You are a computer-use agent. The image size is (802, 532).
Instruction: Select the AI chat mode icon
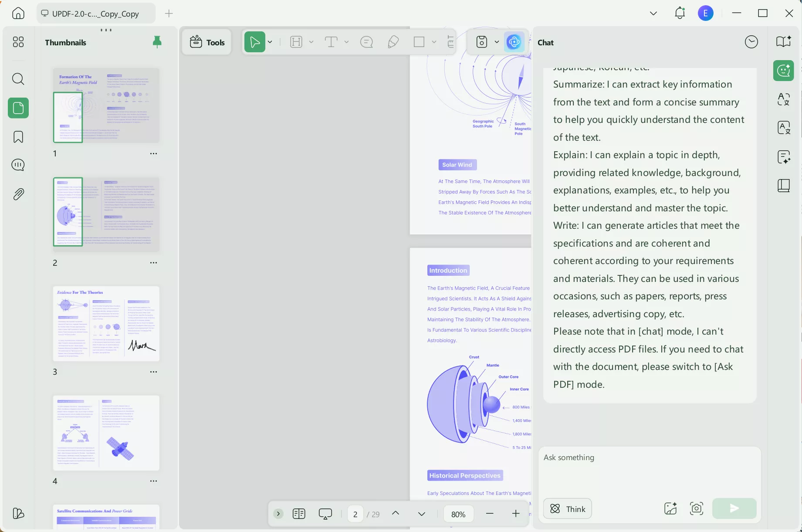(784, 71)
